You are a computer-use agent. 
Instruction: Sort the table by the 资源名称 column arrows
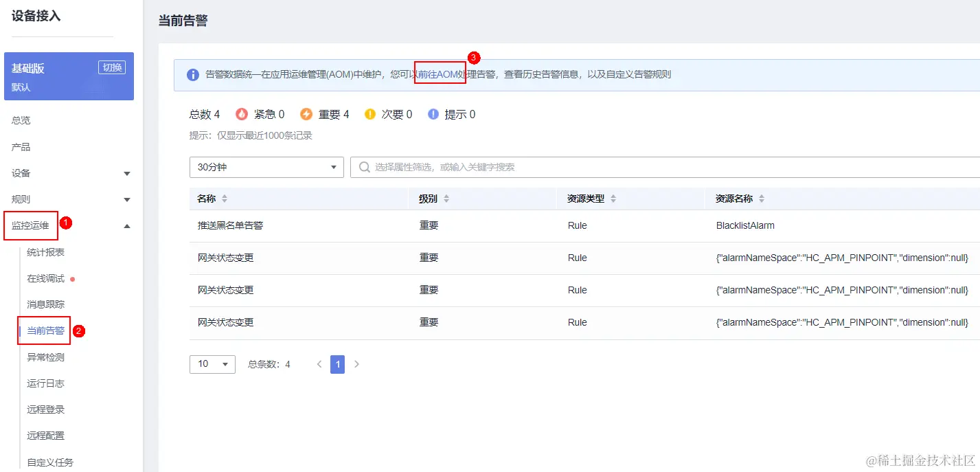pyautogui.click(x=762, y=199)
